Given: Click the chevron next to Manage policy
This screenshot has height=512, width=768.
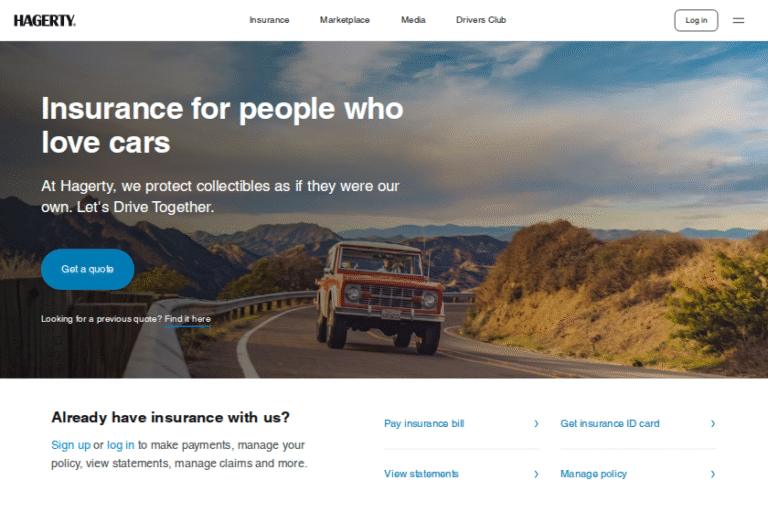Looking at the screenshot, I should click(713, 474).
